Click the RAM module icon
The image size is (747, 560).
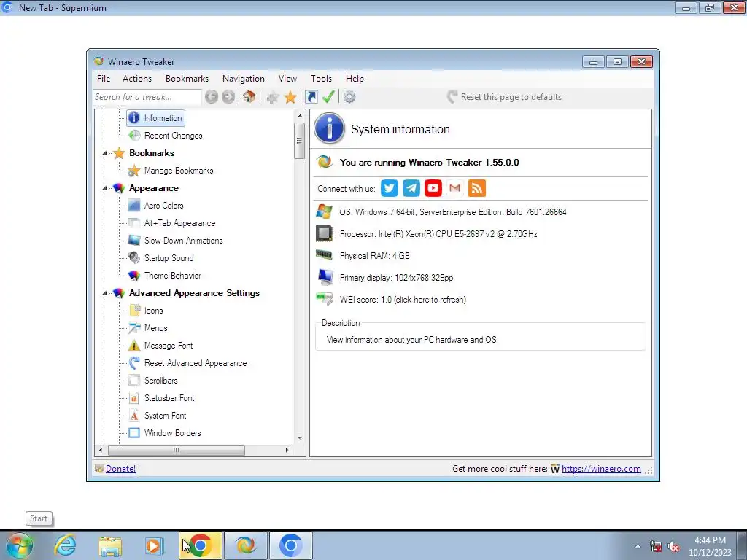324,254
